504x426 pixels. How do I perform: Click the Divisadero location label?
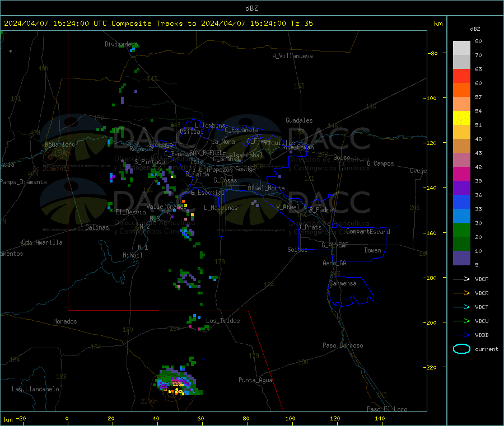pyautogui.click(x=121, y=44)
